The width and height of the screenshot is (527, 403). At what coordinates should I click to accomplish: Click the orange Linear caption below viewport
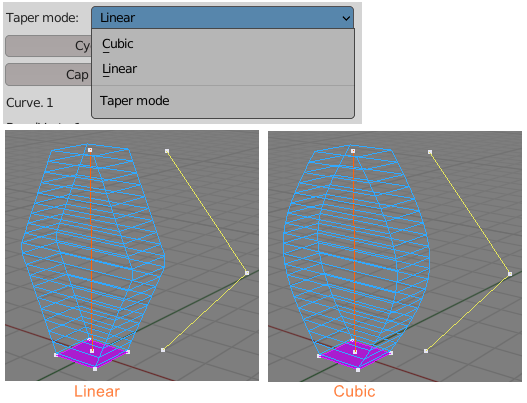[97, 392]
